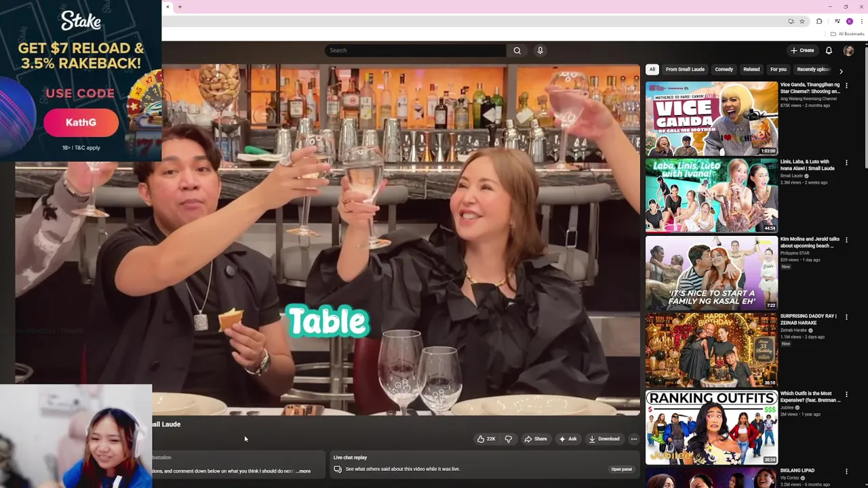Click Open panel for live chat replay
Image resolution: width=868 pixels, height=488 pixels.
[x=622, y=469]
